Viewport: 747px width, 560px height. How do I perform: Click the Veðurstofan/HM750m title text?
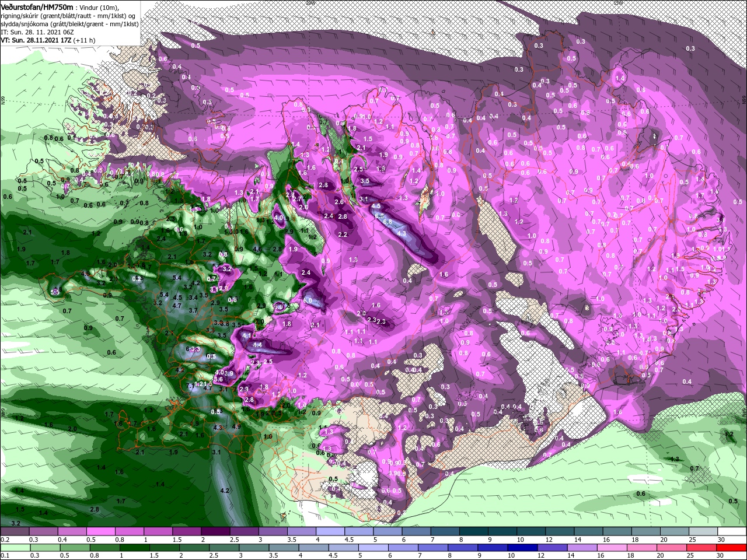point(36,7)
